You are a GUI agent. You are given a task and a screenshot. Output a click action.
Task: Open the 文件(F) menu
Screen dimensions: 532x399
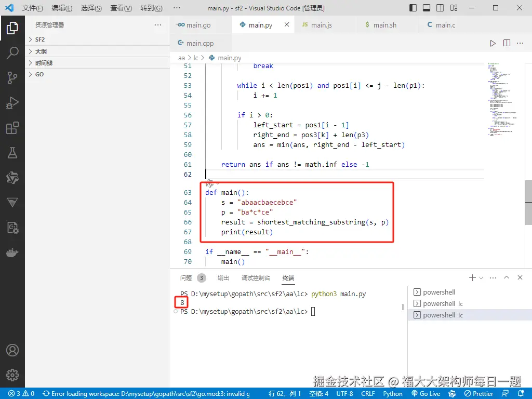coord(33,8)
